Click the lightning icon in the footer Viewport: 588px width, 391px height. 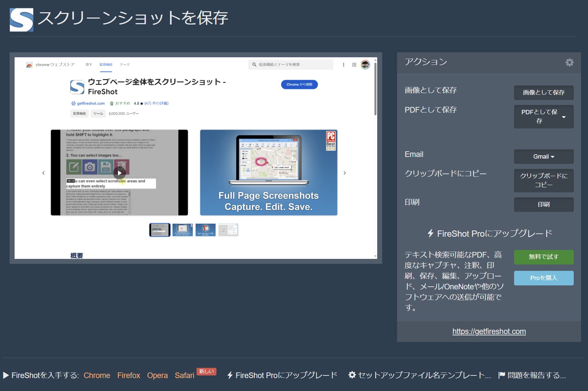coord(230,375)
